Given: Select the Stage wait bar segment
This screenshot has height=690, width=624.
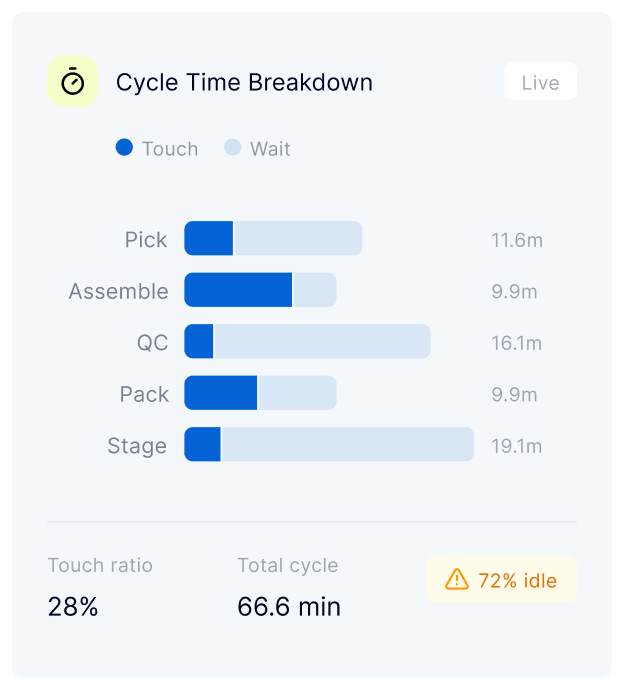Looking at the screenshot, I should [347, 445].
